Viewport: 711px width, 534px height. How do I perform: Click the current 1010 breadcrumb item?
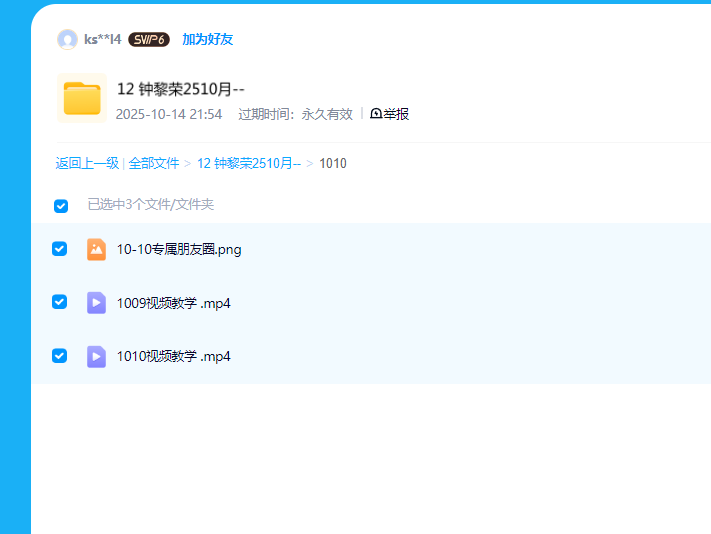pyautogui.click(x=333, y=163)
